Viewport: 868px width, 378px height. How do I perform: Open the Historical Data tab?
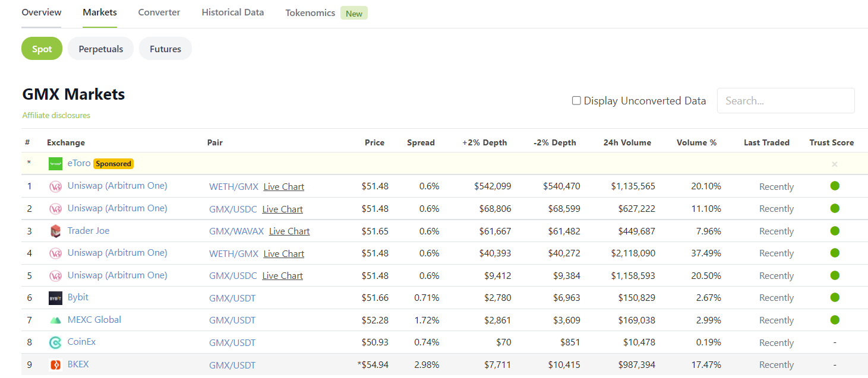232,12
